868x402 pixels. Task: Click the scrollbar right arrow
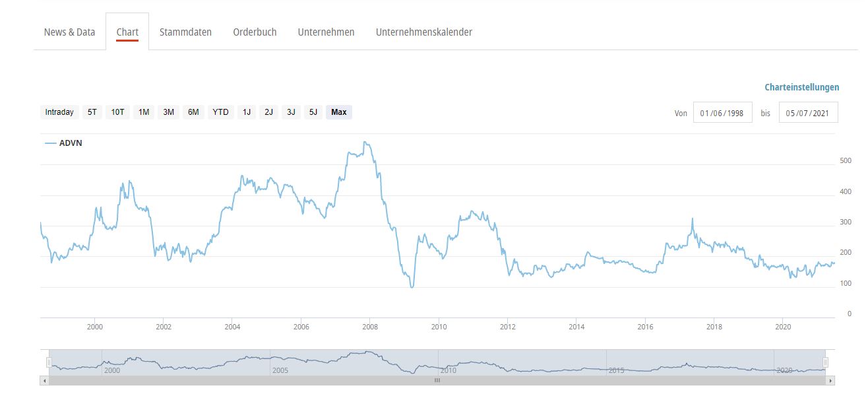[x=830, y=381]
